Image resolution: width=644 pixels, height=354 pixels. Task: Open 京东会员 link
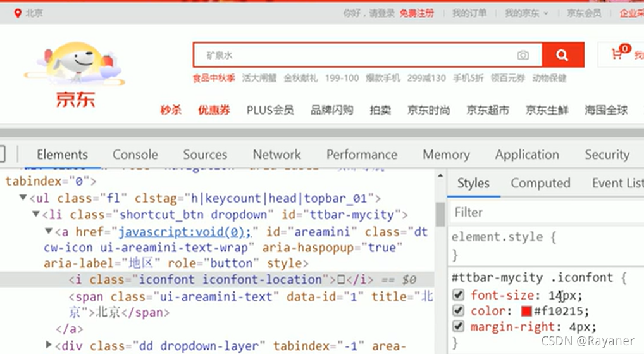584,13
